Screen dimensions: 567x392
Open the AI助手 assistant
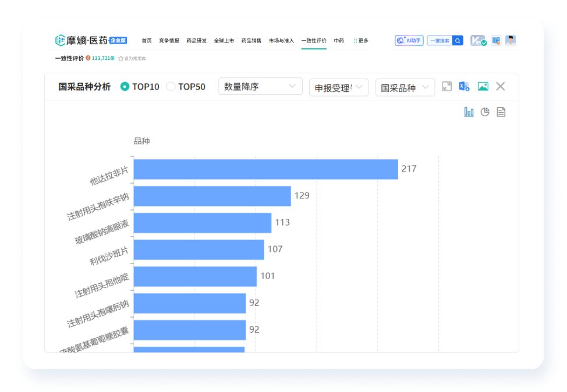click(x=409, y=41)
